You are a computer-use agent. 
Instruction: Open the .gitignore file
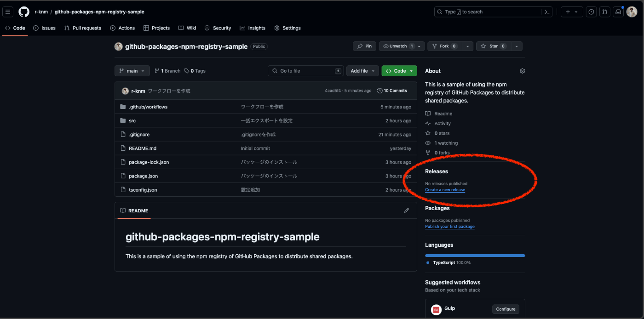click(x=139, y=134)
